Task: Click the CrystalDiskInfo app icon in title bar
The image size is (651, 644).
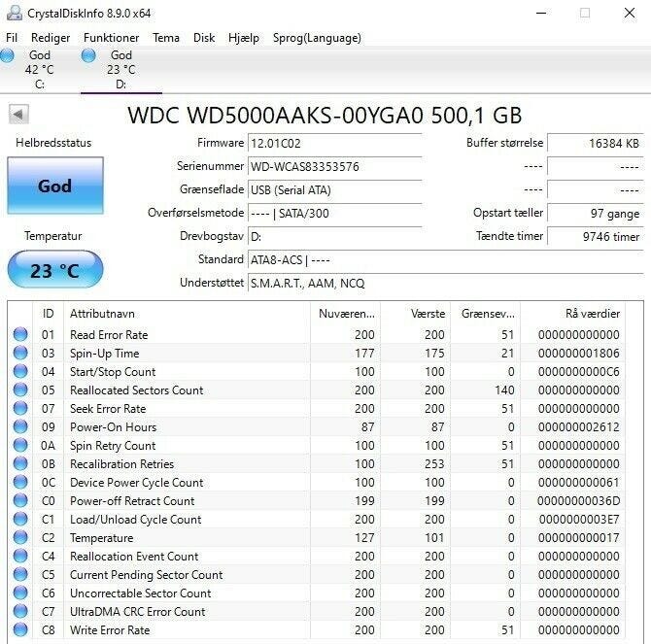Action: tap(15, 13)
